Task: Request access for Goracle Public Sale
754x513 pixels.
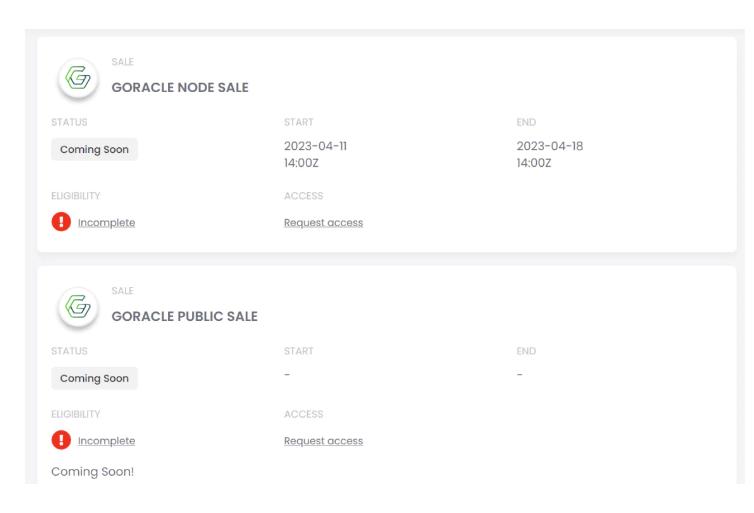Action: (323, 441)
